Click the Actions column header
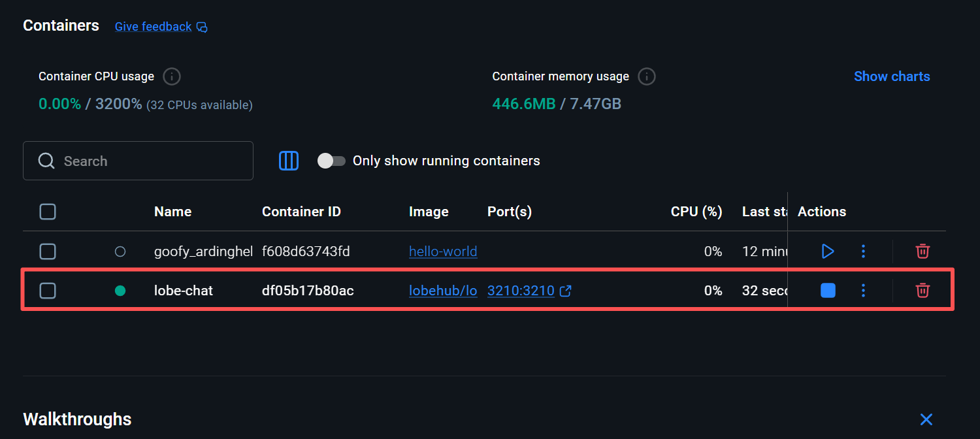The image size is (980, 439). pyautogui.click(x=822, y=212)
